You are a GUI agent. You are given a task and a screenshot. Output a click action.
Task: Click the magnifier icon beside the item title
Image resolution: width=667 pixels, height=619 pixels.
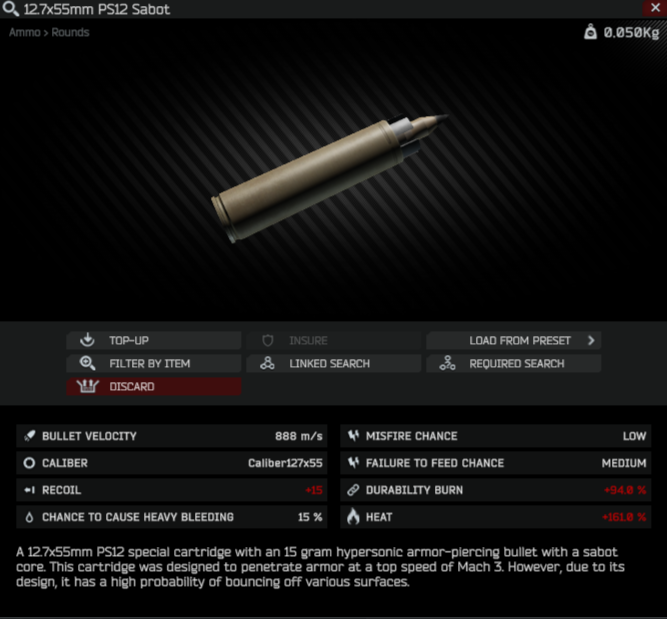click(10, 9)
